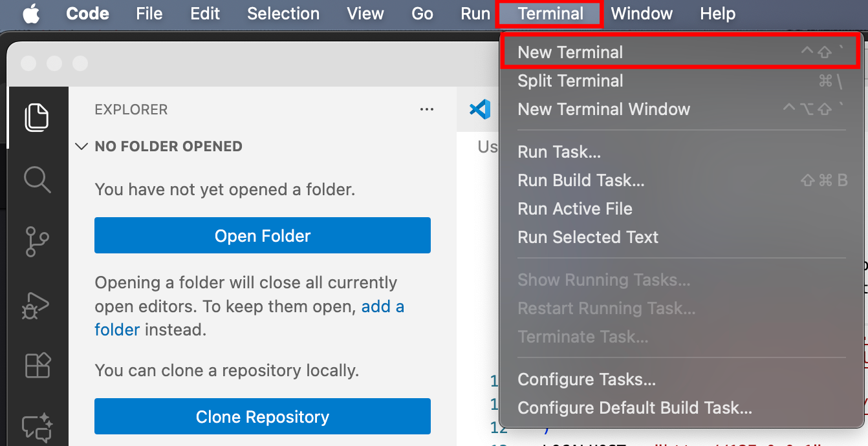Open the Window menu
Screen dimensions: 868x446
click(642, 13)
